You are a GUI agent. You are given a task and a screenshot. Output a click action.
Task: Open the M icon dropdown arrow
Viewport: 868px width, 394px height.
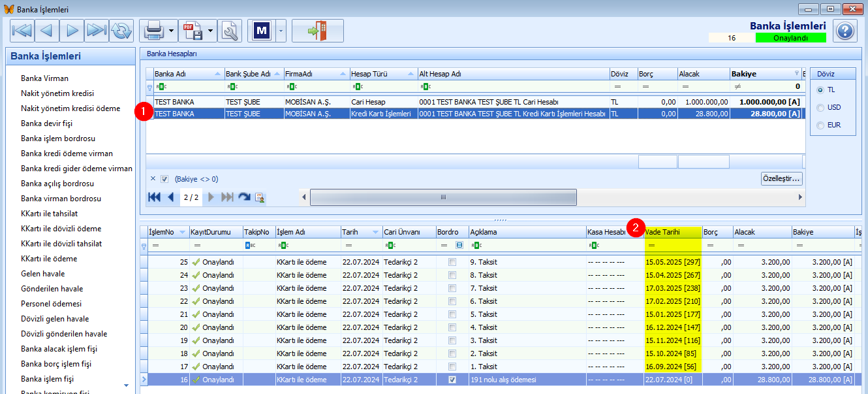281,30
